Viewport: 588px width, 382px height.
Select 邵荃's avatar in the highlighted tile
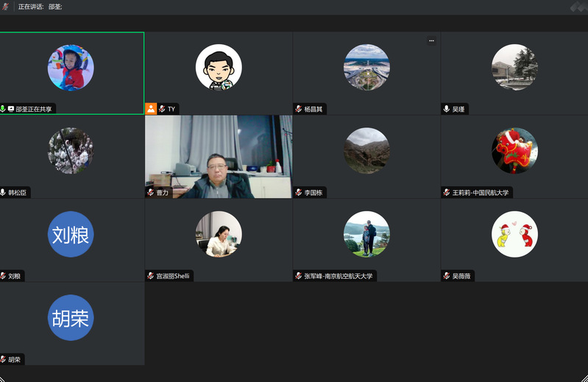pyautogui.click(x=71, y=68)
